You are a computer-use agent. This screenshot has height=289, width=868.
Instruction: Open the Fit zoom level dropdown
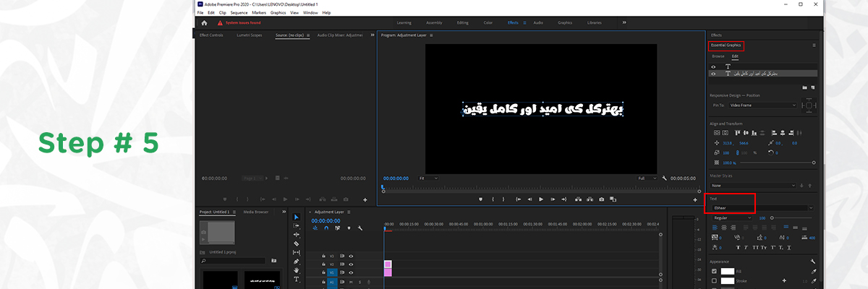(428, 178)
